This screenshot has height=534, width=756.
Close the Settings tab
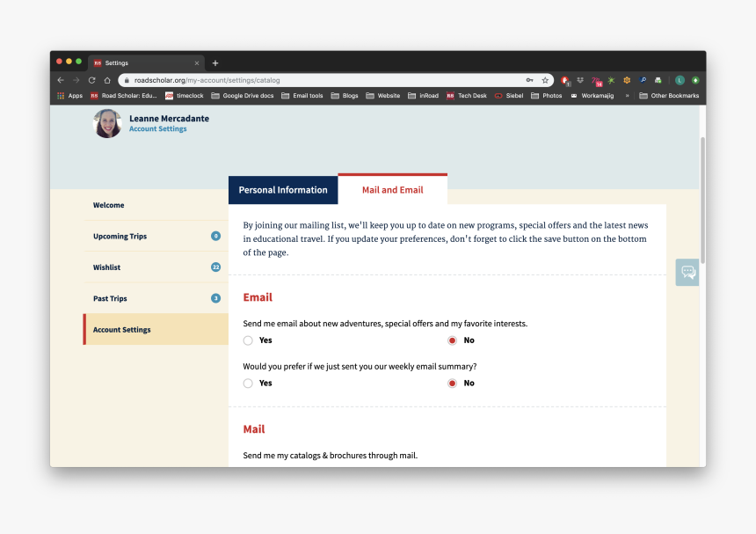coord(197,63)
